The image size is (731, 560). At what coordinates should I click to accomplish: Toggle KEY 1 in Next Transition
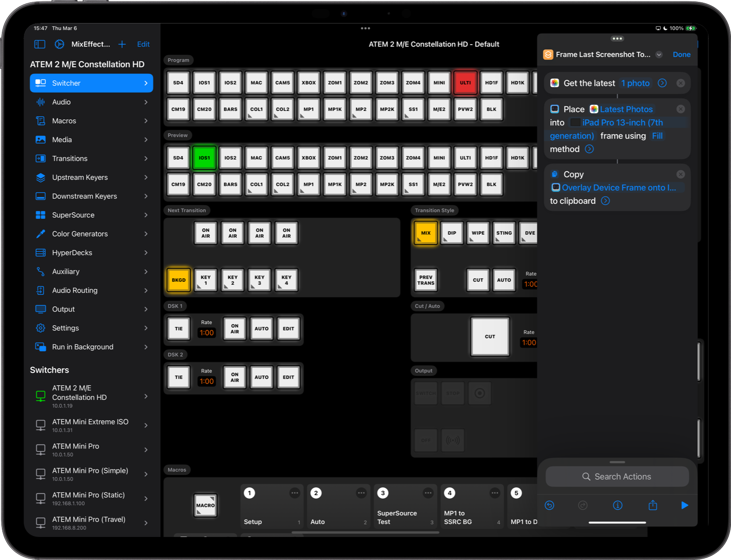click(206, 280)
